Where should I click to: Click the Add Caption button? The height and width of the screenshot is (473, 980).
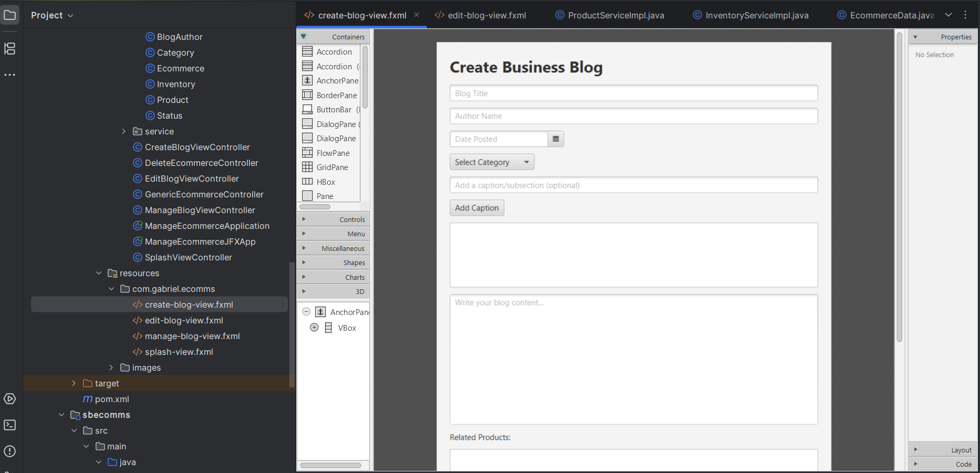point(477,208)
